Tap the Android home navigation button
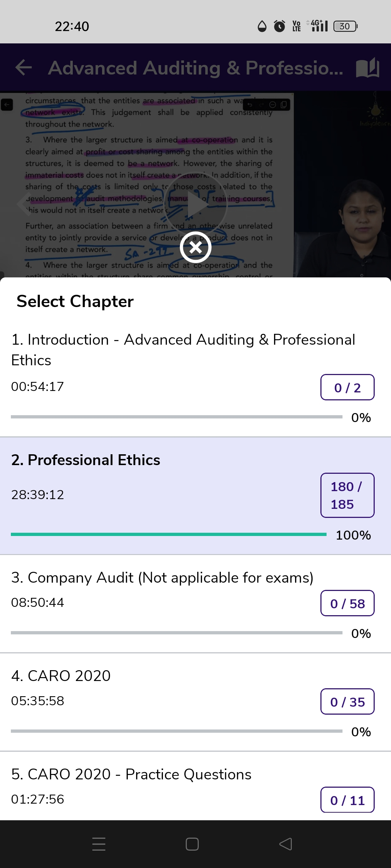This screenshot has height=868, width=391. click(x=192, y=844)
